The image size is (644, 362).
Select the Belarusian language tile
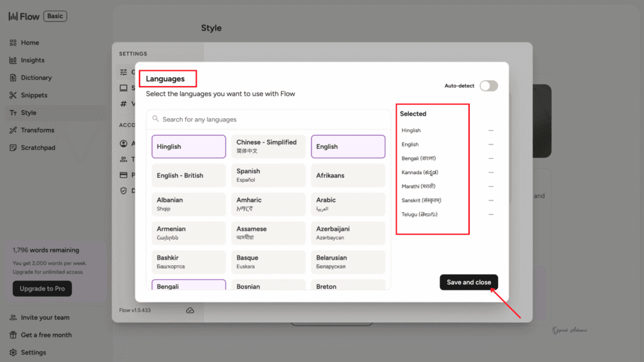(x=348, y=262)
